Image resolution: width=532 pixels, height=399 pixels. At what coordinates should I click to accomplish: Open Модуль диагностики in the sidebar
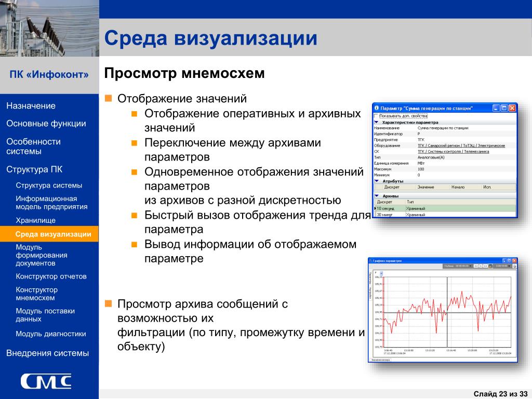click(x=51, y=334)
